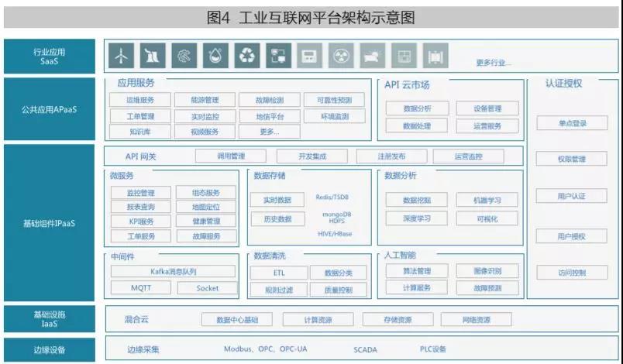Click the 故障检测 box
The image size is (623, 364).
[x=270, y=100]
